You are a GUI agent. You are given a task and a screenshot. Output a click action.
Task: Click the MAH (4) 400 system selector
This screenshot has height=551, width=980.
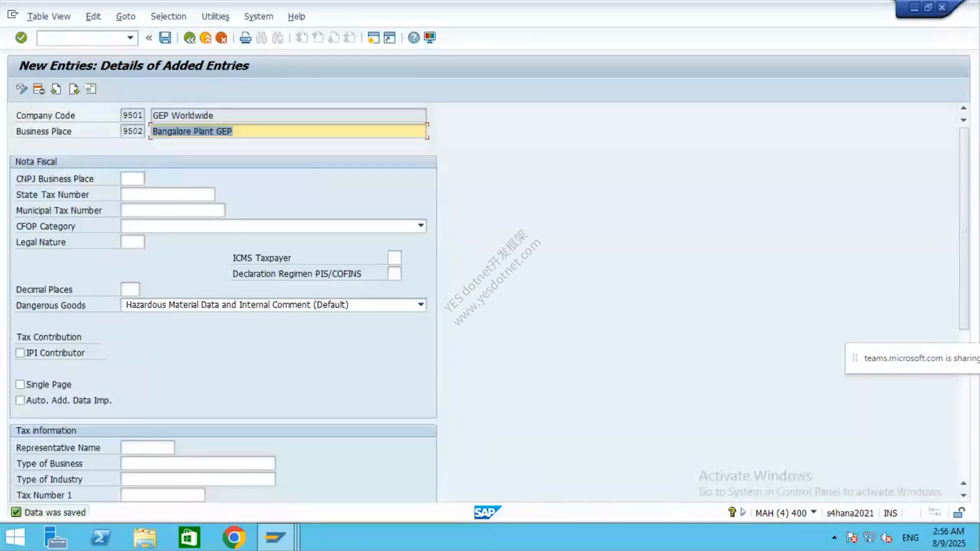click(x=786, y=513)
